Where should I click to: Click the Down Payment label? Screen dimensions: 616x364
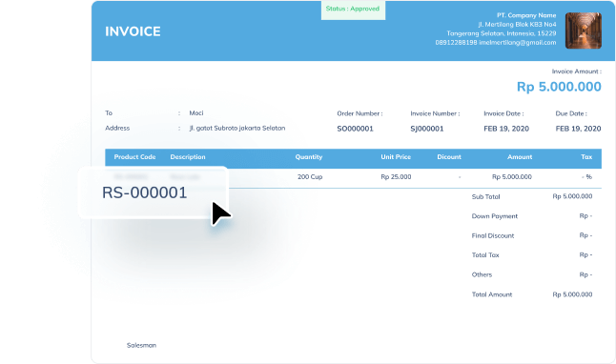click(495, 216)
